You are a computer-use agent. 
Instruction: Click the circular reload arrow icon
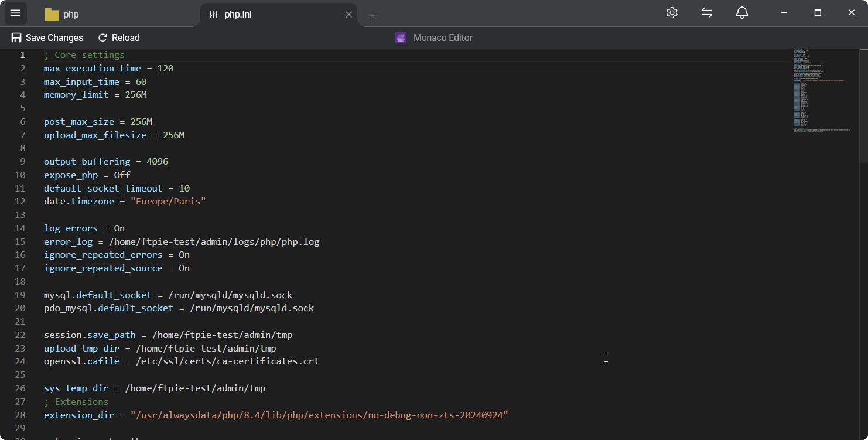102,37
